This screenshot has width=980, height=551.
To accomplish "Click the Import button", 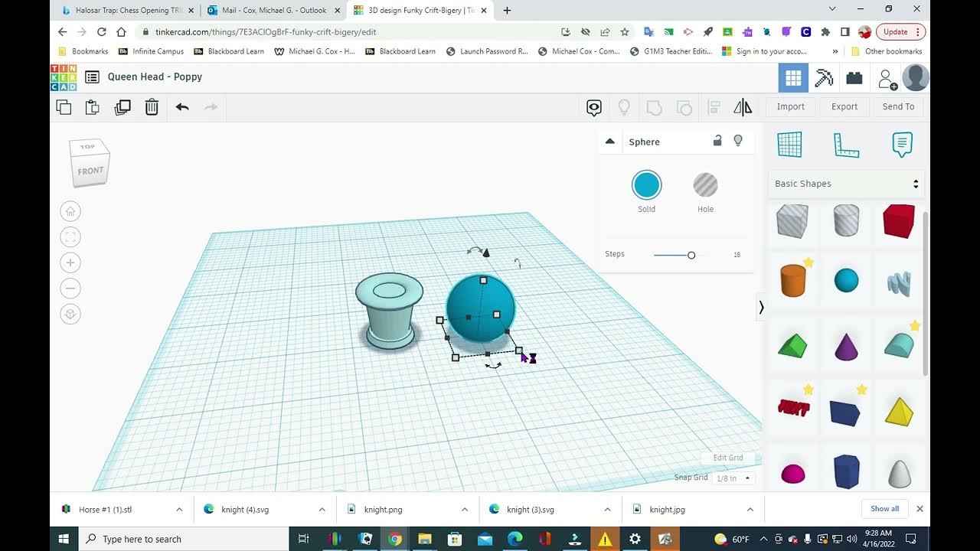I will [x=791, y=107].
